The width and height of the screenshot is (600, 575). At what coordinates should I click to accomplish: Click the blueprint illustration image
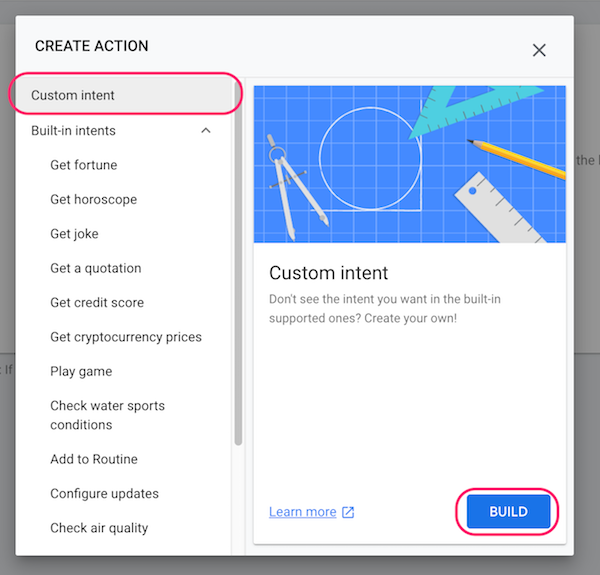click(409, 164)
